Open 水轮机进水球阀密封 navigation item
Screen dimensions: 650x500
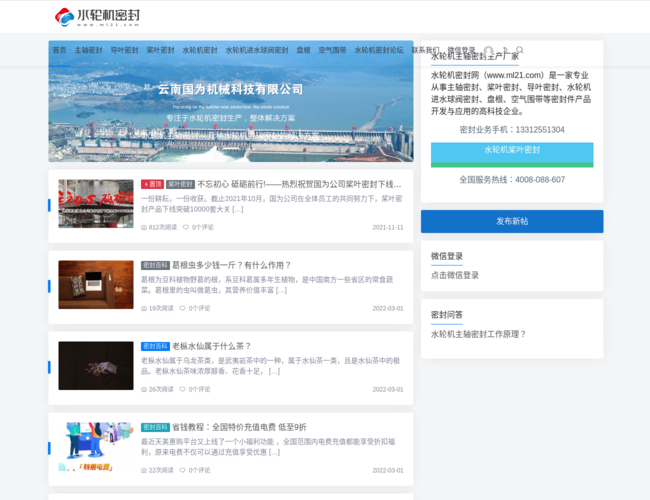coord(257,50)
